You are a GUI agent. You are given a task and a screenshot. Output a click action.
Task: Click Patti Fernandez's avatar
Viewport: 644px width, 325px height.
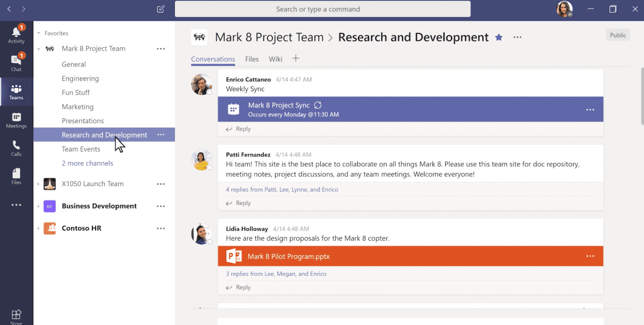pyautogui.click(x=201, y=160)
